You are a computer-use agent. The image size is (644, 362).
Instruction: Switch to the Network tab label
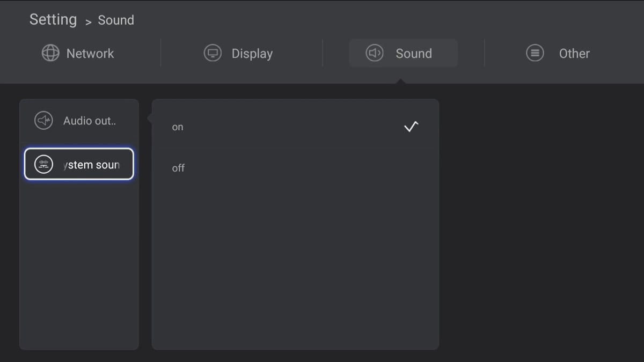pyautogui.click(x=90, y=54)
